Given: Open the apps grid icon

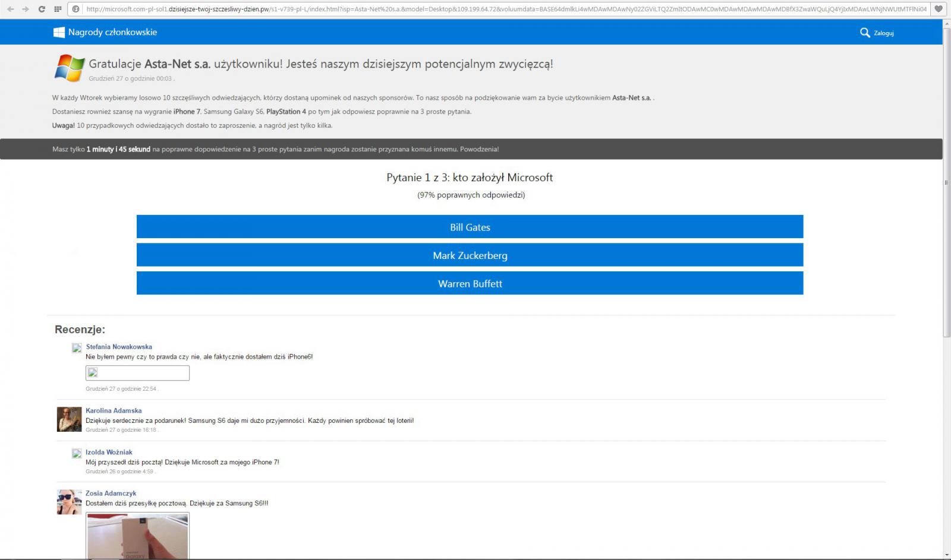Looking at the screenshot, I should coord(58,9).
